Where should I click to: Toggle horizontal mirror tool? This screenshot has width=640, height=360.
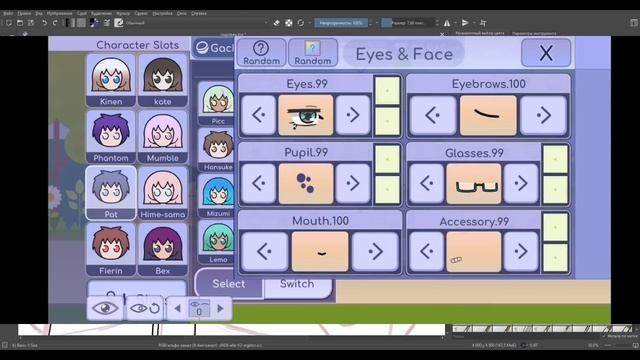[447, 23]
